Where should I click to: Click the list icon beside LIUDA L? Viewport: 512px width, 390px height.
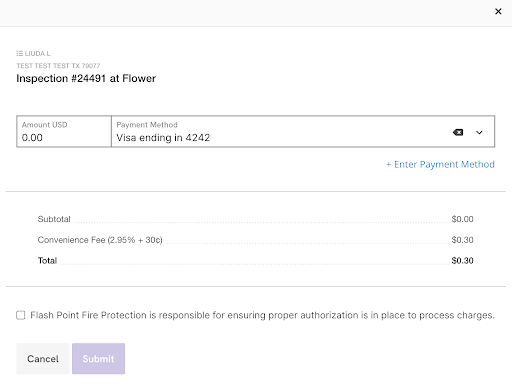(20, 53)
